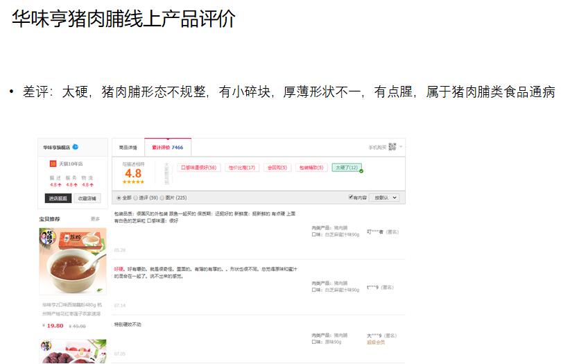Screen dimensions: 588x364
Task: Click the QR code icon next to 手机购买
Action: [x=392, y=147]
